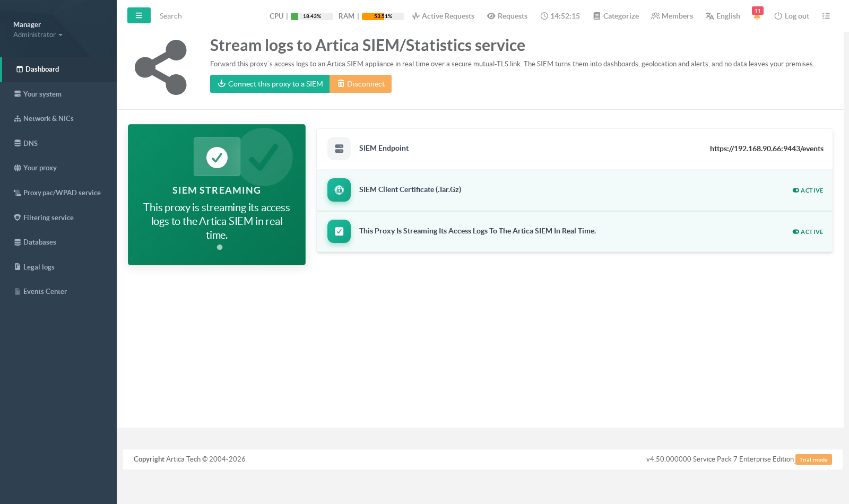Click the DNS database icon
Viewport: 849px width, 504px height.
pos(18,143)
